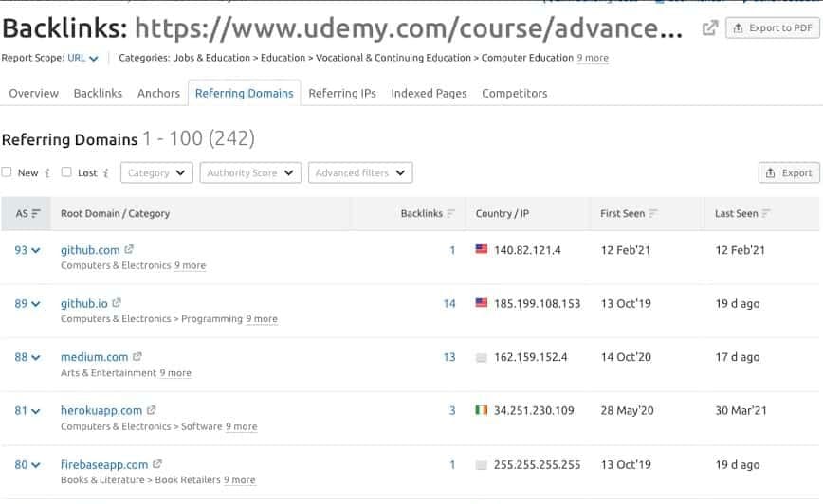Expand the authority score 93 chevron
The image size is (823, 504).
point(36,251)
